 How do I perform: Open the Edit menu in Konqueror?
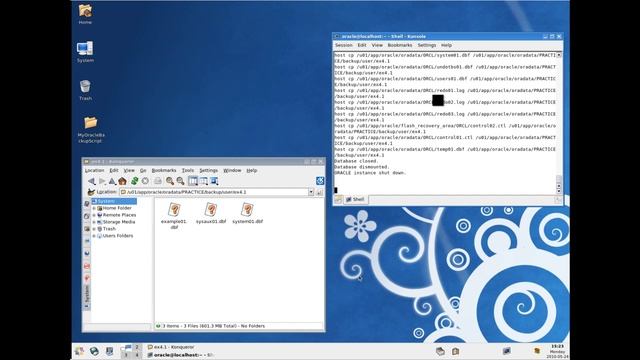pyautogui.click(x=114, y=170)
